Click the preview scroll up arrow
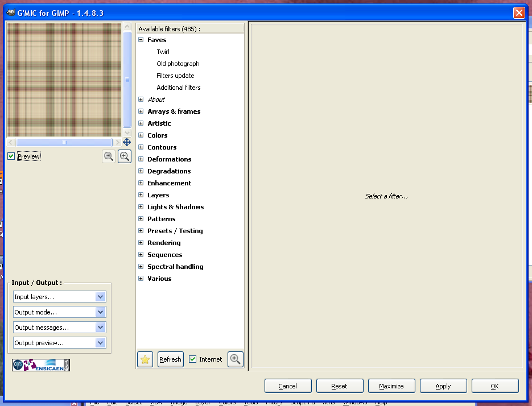532x406 pixels. click(x=127, y=27)
